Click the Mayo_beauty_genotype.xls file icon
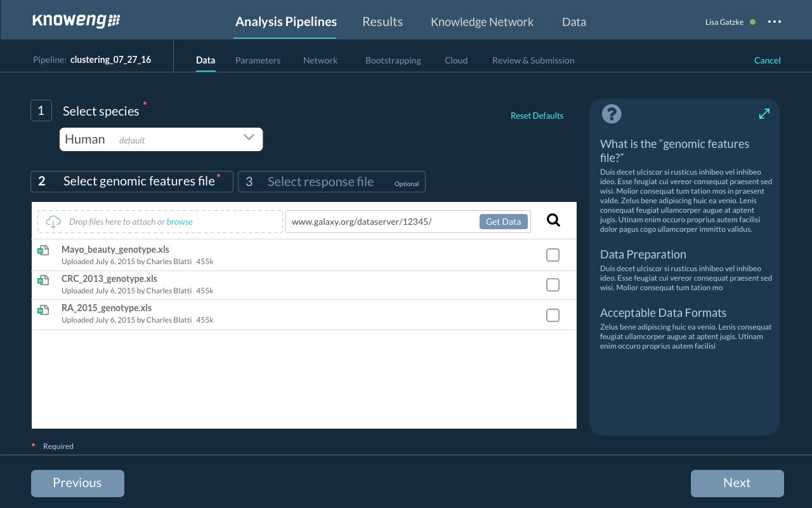Viewport: 812px width, 508px height. tap(43, 251)
